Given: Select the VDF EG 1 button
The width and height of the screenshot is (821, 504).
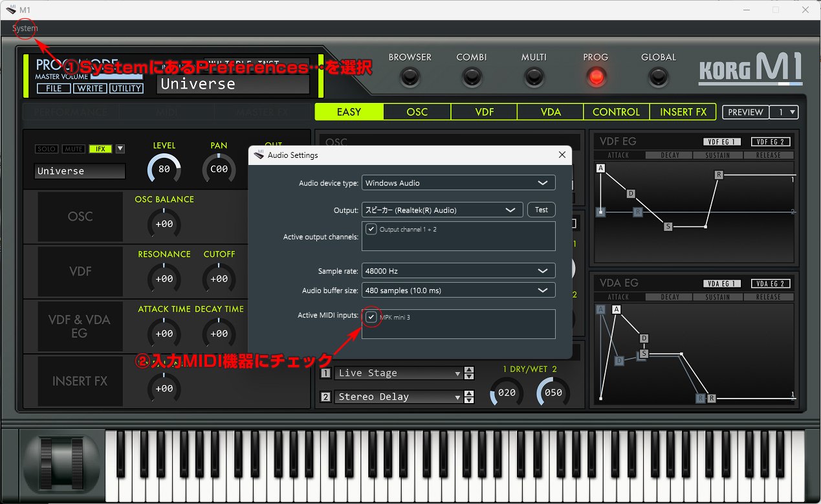Looking at the screenshot, I should coord(723,142).
